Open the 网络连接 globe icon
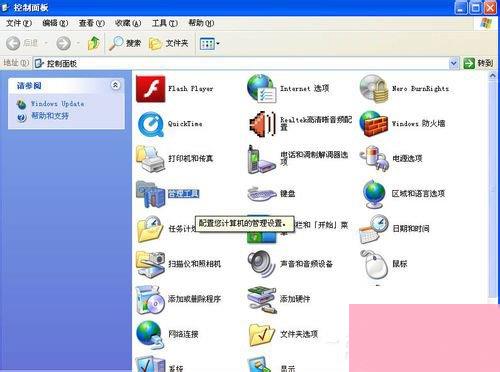 pos(150,334)
